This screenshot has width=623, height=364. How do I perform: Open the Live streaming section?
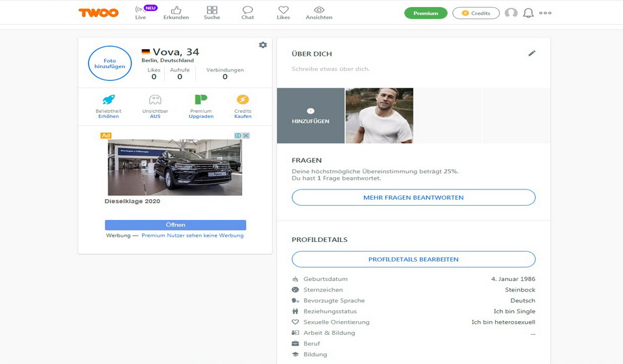point(141,12)
